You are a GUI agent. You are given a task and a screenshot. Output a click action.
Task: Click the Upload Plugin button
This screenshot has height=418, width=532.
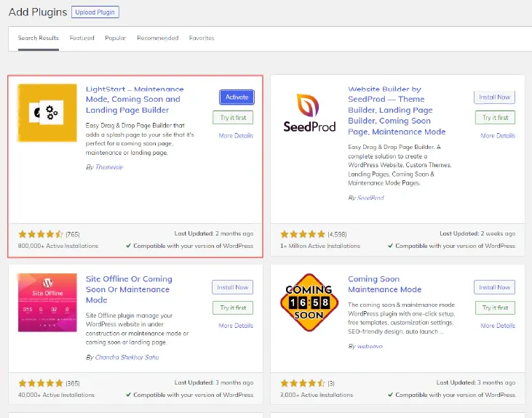pos(95,12)
